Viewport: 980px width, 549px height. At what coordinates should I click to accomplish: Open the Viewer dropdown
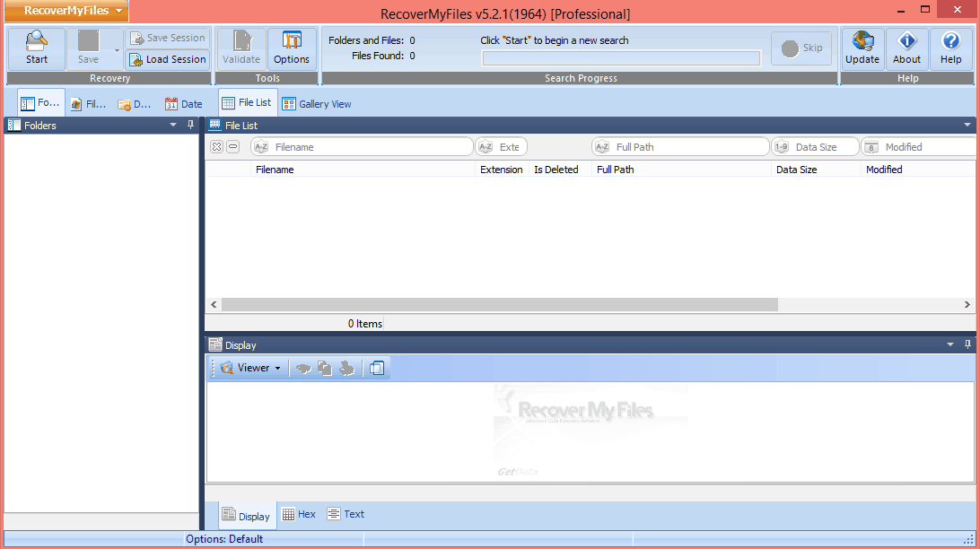(250, 368)
